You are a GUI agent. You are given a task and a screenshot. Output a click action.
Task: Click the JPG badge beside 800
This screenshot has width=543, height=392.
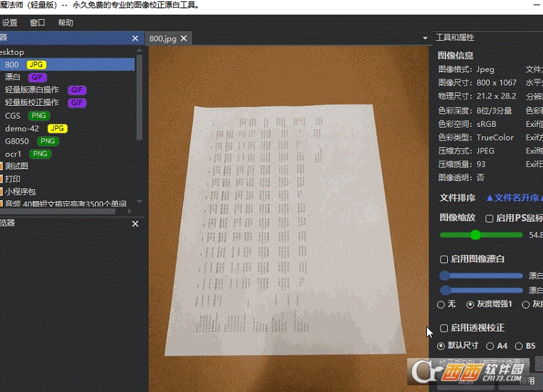click(x=37, y=64)
